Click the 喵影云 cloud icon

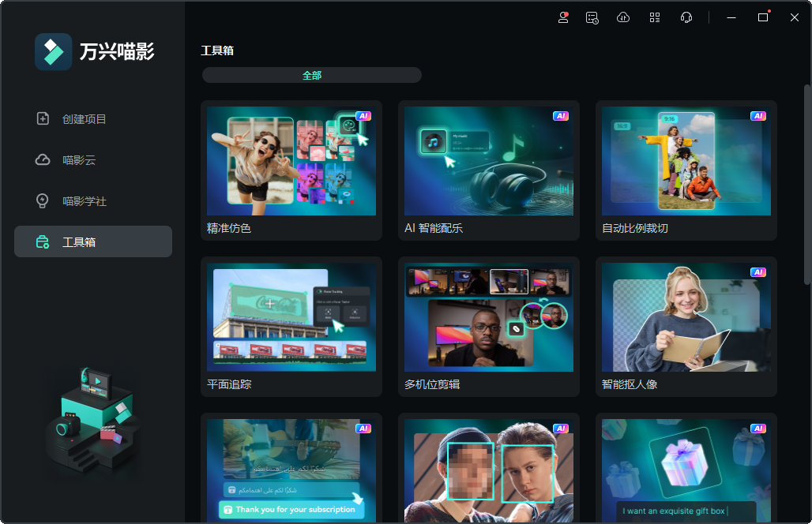click(43, 160)
